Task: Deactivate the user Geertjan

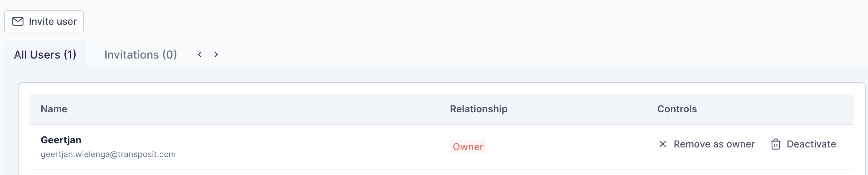Action: pos(811,144)
